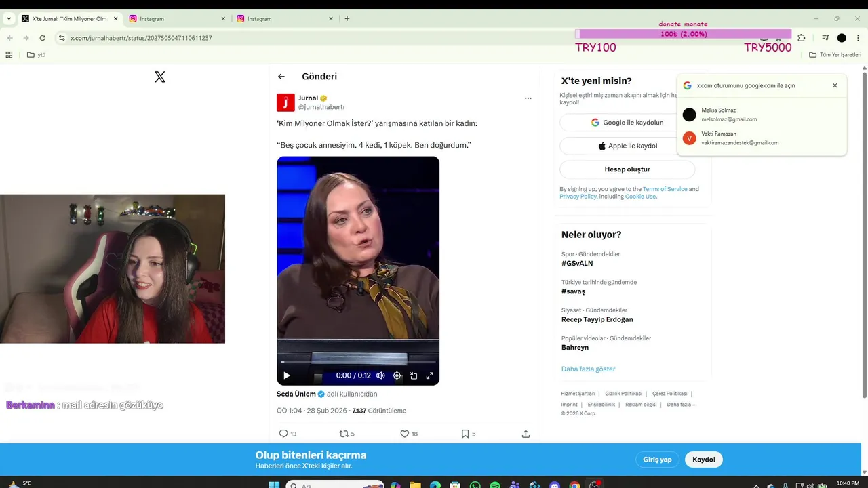Open the Gizlilik Politikası footer link
The image size is (868, 488).
623,394
